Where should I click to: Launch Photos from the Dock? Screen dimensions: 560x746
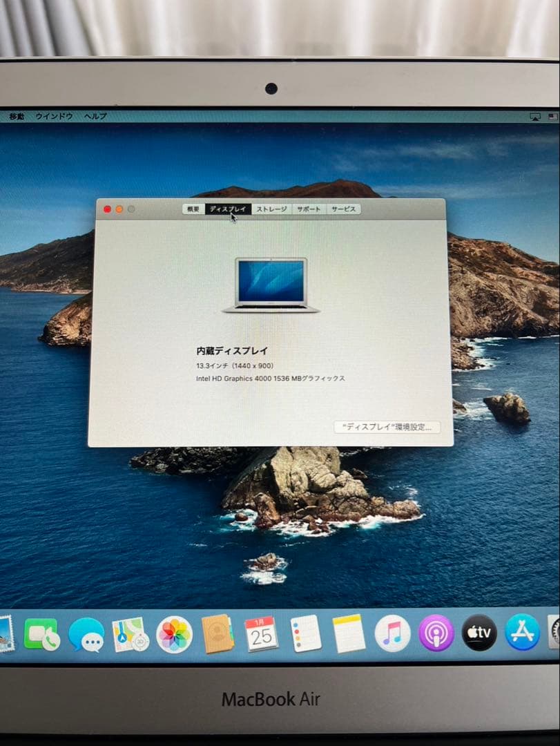click(x=174, y=635)
